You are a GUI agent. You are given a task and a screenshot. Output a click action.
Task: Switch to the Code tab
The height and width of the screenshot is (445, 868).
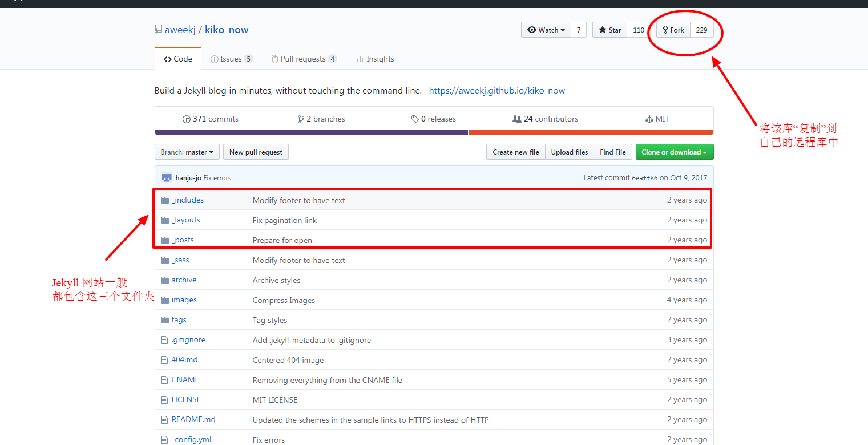tap(178, 59)
